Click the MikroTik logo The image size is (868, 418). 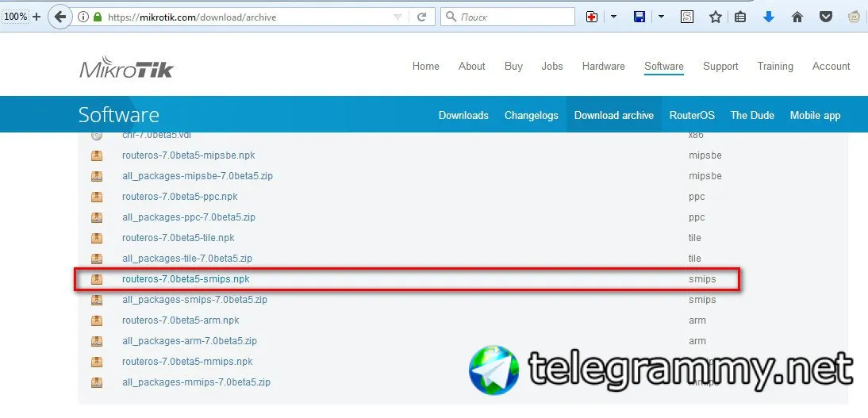coord(126,67)
